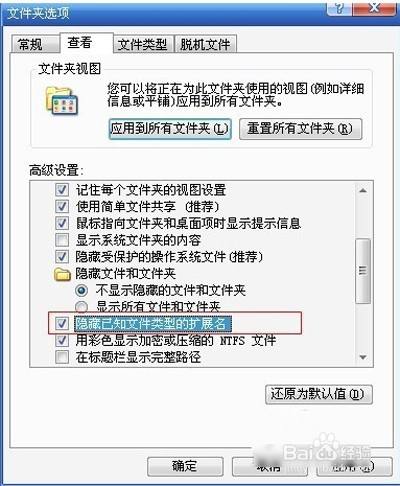This screenshot has height=486, width=400.
Task: Enable 显示系统文件夹的内容 checkbox
Action: tap(62, 240)
